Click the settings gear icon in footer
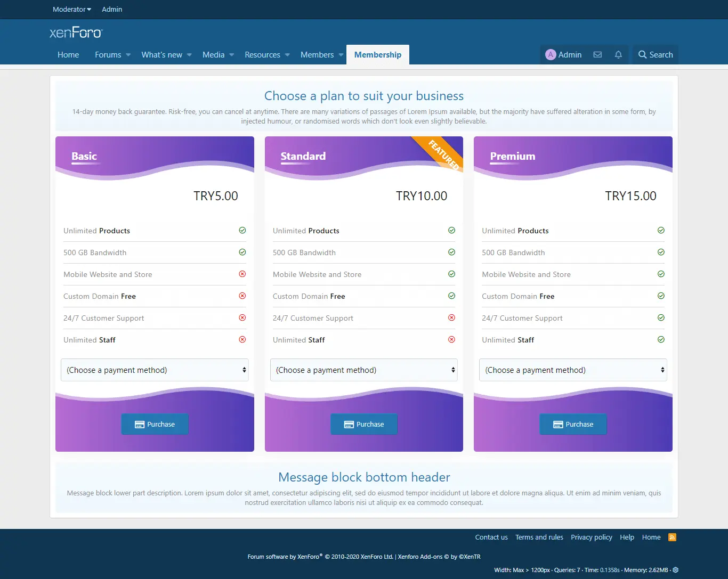Viewport: 728px width, 579px height. click(675, 570)
